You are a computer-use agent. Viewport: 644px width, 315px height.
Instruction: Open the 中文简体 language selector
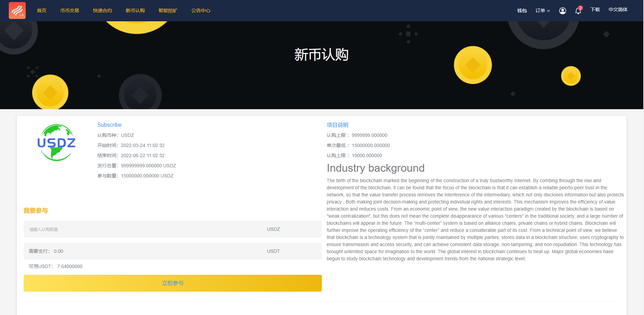click(618, 9)
